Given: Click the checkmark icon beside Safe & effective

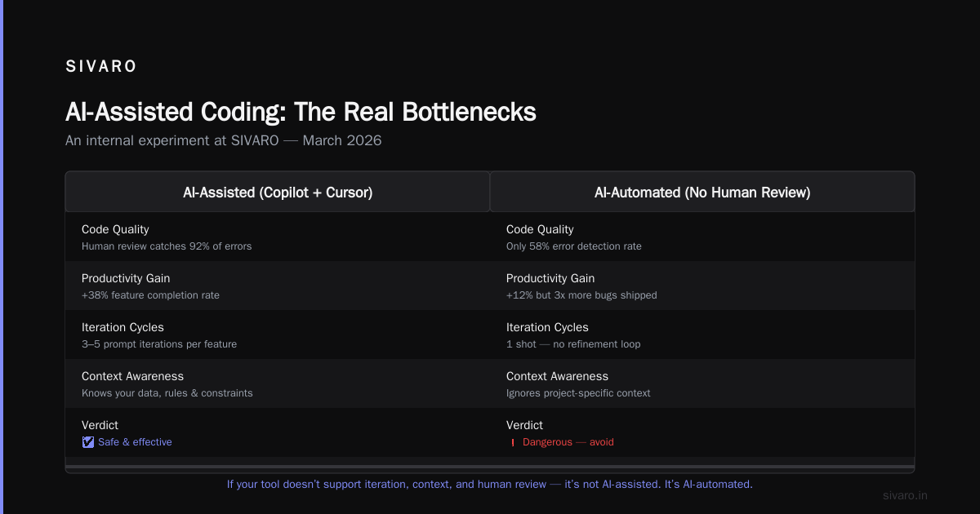Looking at the screenshot, I should pyautogui.click(x=88, y=442).
